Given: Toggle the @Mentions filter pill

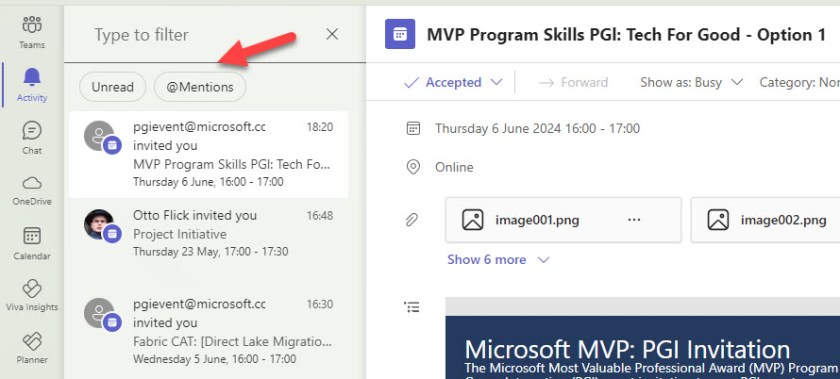Looking at the screenshot, I should (x=200, y=87).
